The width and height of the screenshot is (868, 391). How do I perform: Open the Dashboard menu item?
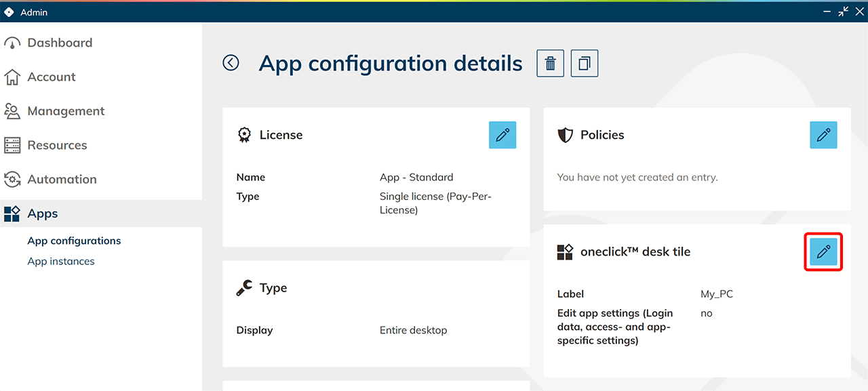coord(60,43)
